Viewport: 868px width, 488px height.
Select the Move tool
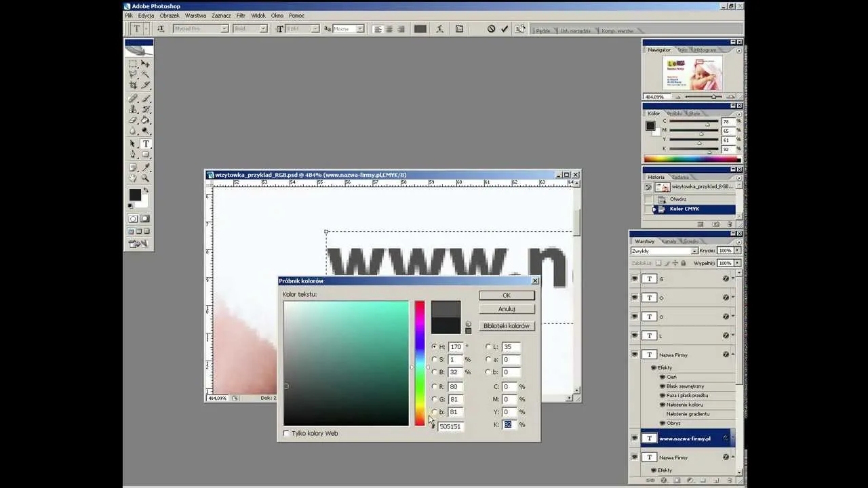[x=144, y=64]
